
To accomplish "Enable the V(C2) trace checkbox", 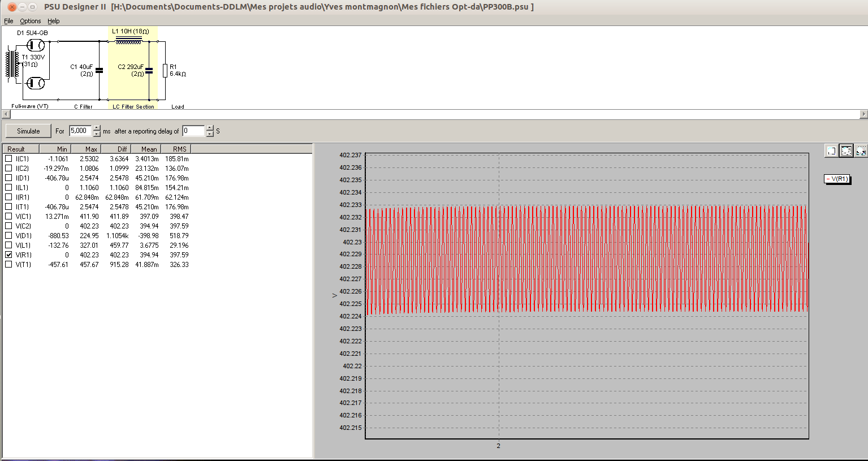I will click(8, 226).
